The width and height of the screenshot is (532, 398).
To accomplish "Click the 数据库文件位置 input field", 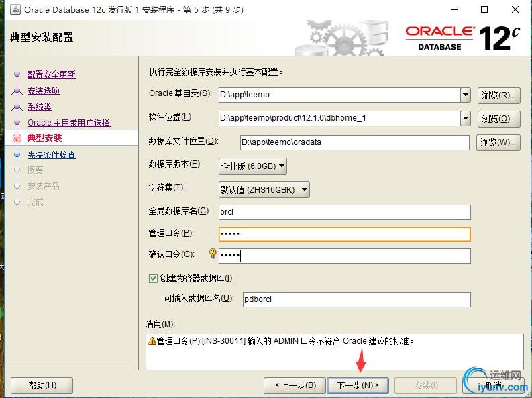I will click(355, 142).
